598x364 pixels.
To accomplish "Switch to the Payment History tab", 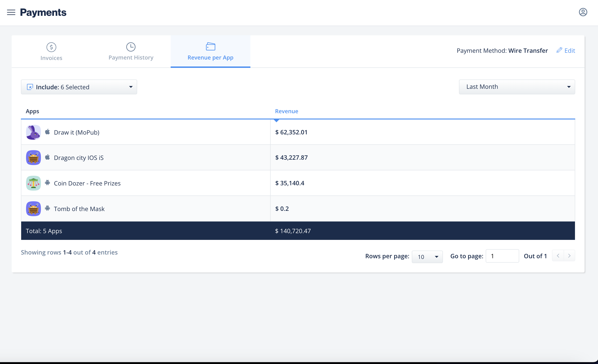I will (131, 51).
